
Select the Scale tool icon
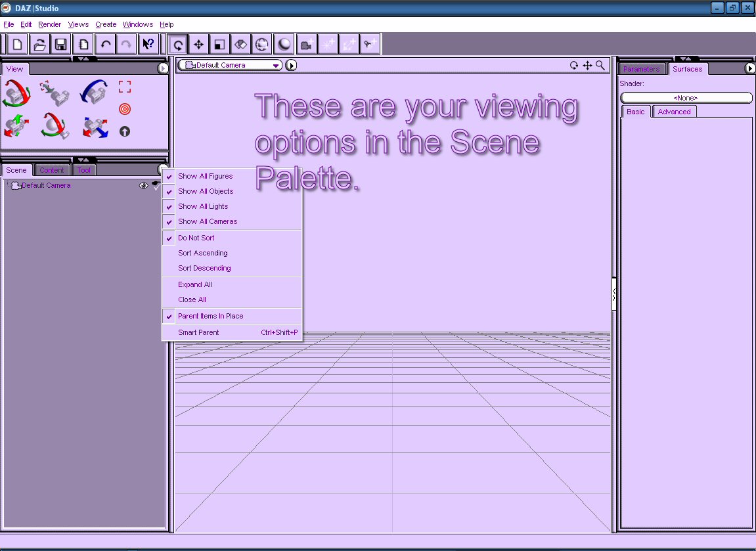219,45
